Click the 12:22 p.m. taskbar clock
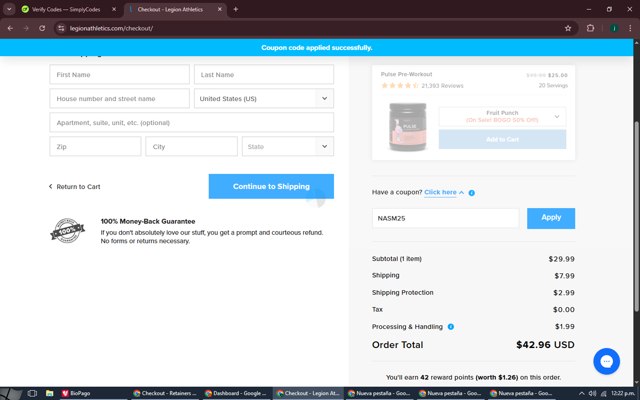Image resolution: width=640 pixels, height=400 pixels. (x=623, y=393)
